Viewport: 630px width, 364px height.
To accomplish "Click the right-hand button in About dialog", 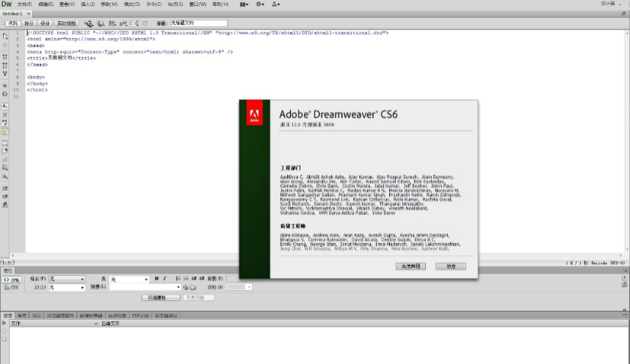I will (x=451, y=266).
